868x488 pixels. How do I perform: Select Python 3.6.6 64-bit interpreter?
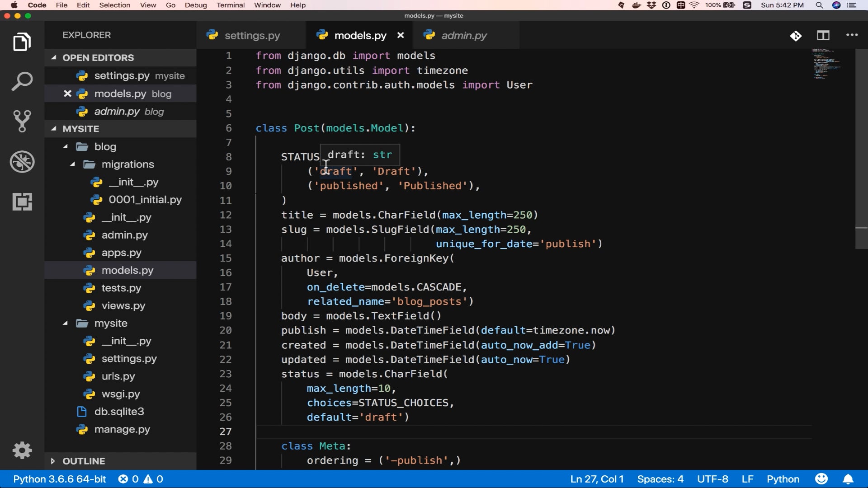(59, 479)
